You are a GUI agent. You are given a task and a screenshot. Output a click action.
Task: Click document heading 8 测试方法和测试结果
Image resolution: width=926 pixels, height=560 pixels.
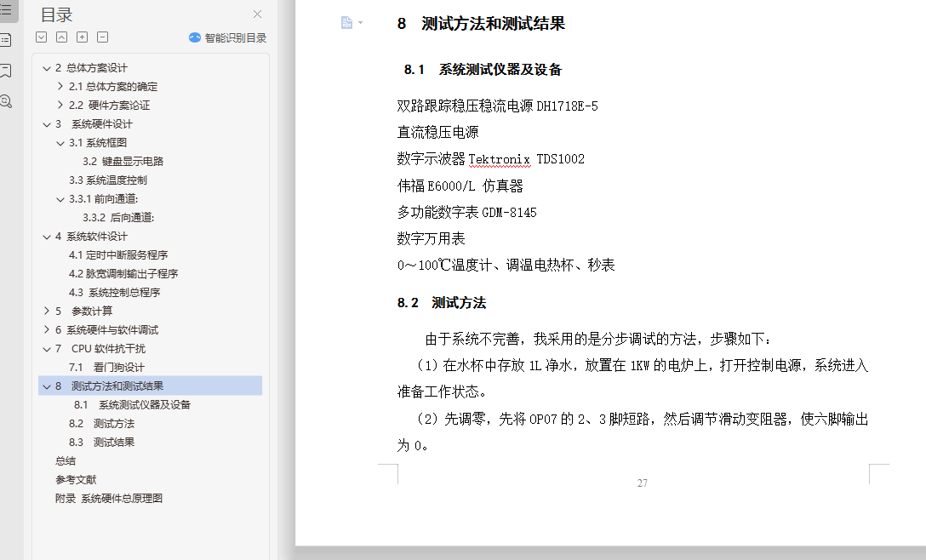pyautogui.click(x=482, y=24)
